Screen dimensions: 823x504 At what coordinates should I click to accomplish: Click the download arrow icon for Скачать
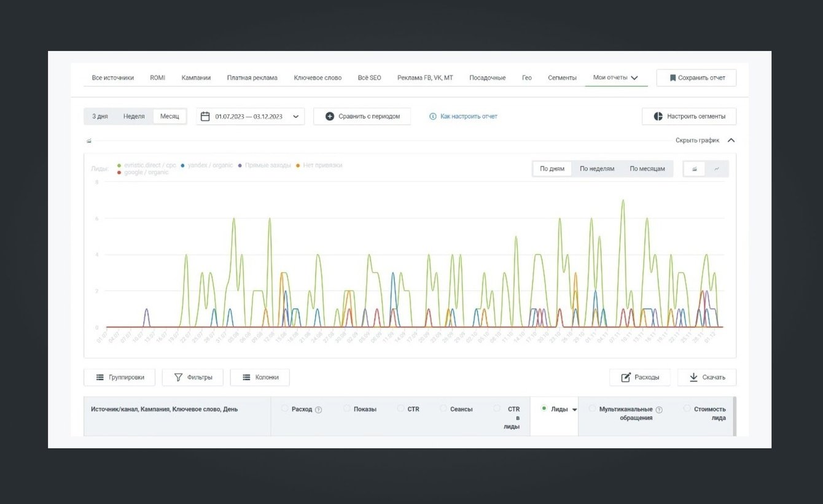(693, 378)
